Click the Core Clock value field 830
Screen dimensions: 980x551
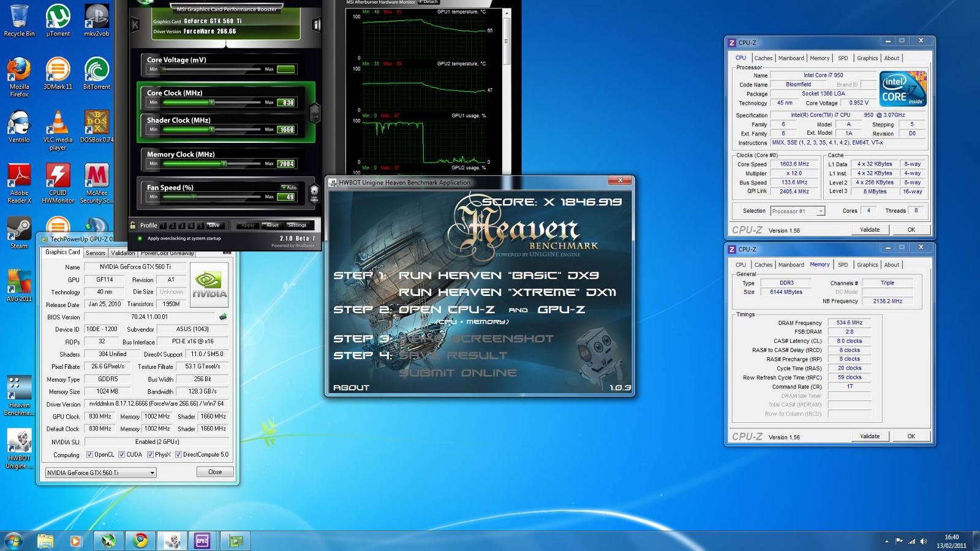pyautogui.click(x=287, y=102)
